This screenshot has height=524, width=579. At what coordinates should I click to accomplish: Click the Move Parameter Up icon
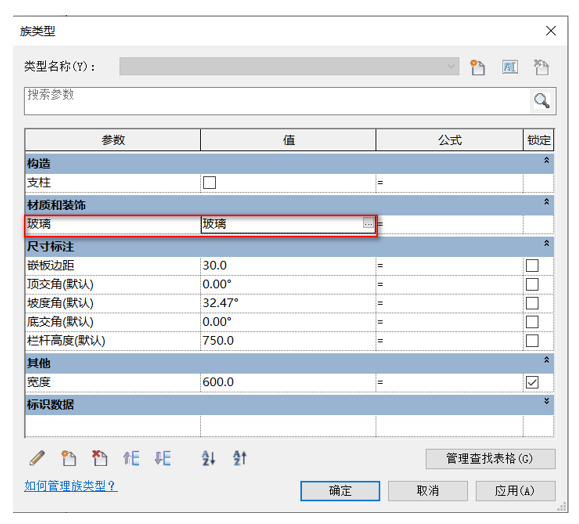pyautogui.click(x=131, y=458)
